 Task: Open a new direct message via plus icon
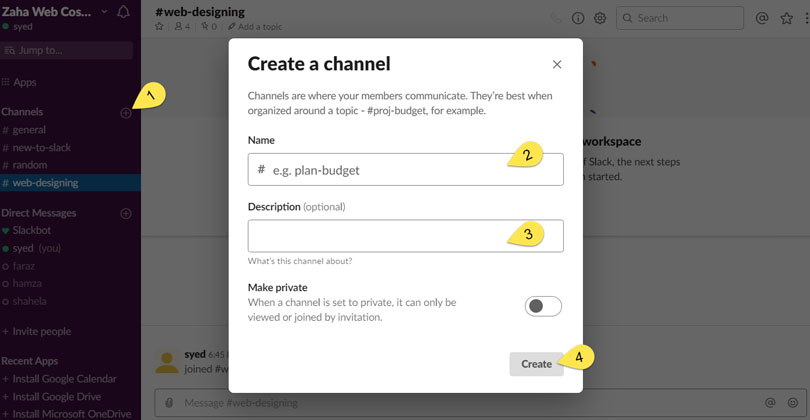point(126,213)
